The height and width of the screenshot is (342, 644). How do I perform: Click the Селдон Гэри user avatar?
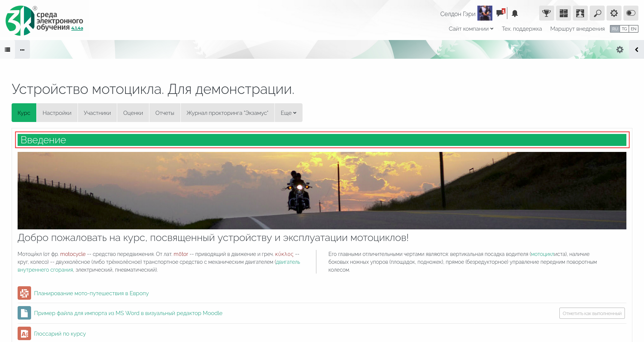484,13
